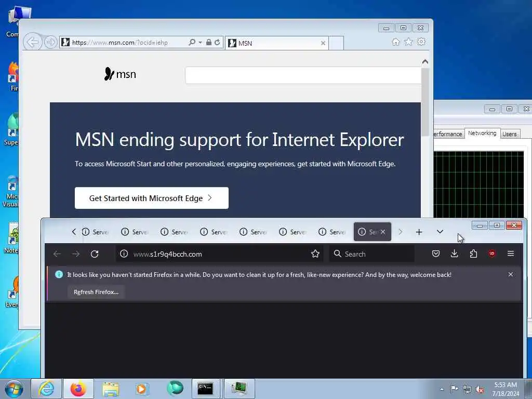
Task: Close the active Firefox tab
Action: click(x=383, y=232)
